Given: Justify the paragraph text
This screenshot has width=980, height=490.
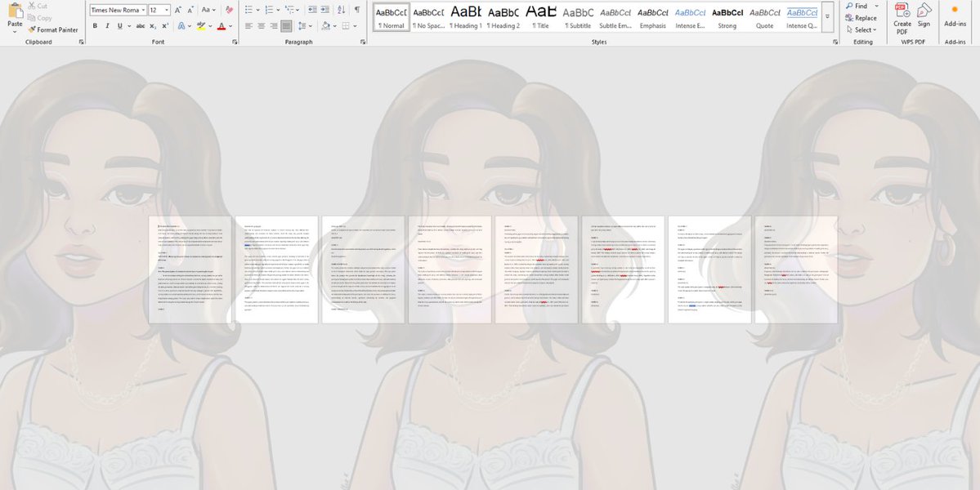Looking at the screenshot, I should point(286,26).
